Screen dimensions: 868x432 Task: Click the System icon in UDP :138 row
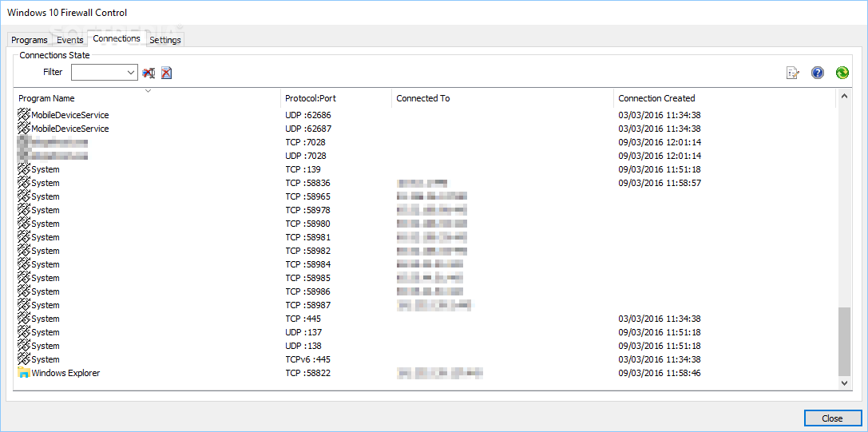(x=24, y=346)
